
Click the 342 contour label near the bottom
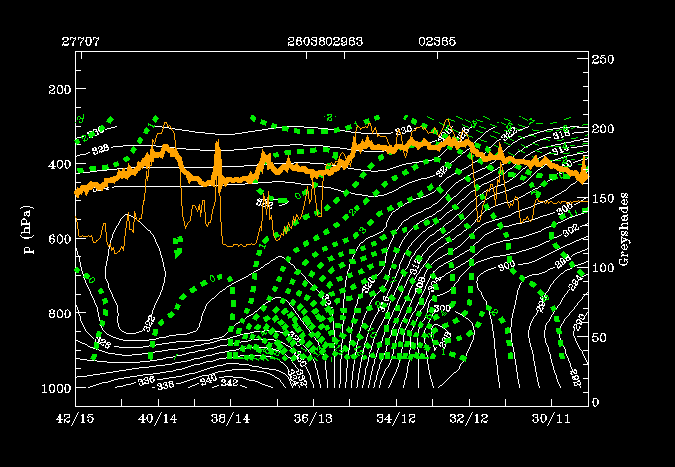(227, 383)
